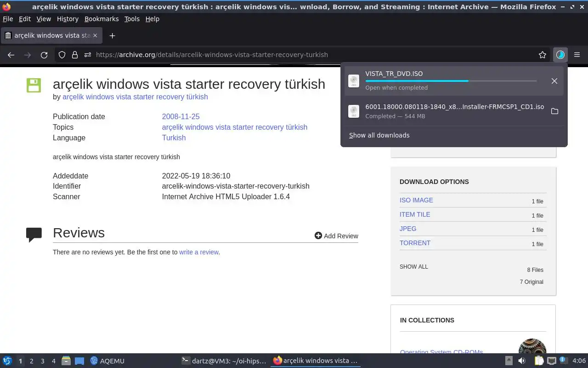Open the desktop start menu icon

[x=7, y=361]
